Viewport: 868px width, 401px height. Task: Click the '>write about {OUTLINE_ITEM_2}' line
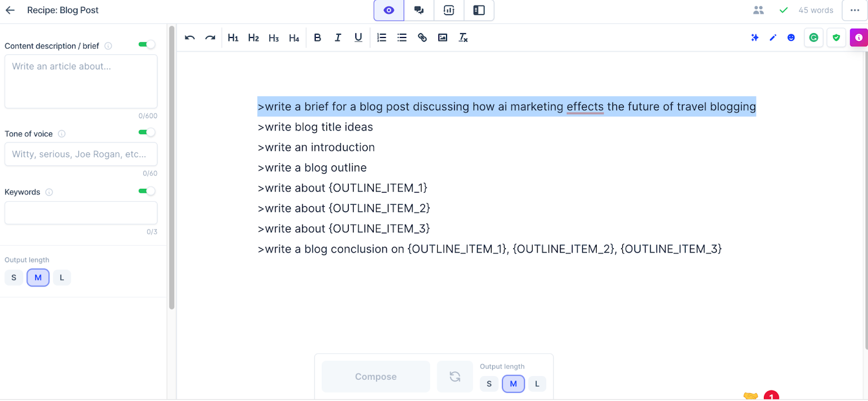click(x=344, y=208)
